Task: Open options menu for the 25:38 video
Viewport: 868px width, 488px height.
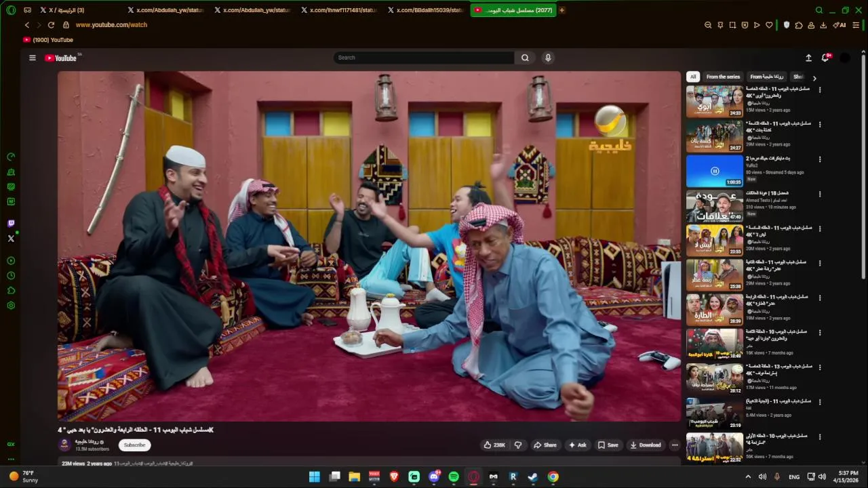Action: 820,263
